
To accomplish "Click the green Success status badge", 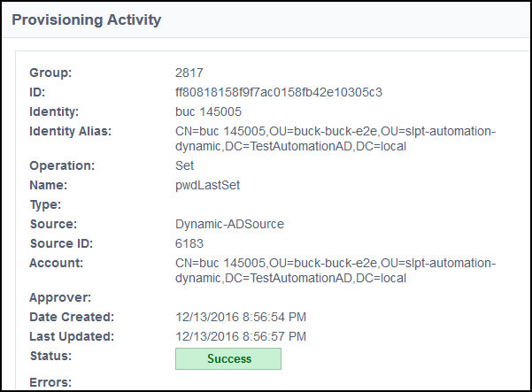I will point(228,358).
